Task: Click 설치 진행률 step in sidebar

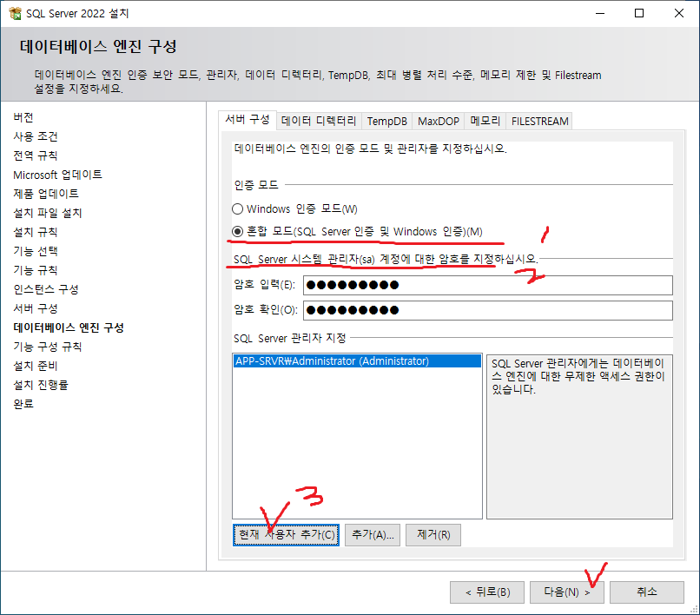Action: click(41, 385)
